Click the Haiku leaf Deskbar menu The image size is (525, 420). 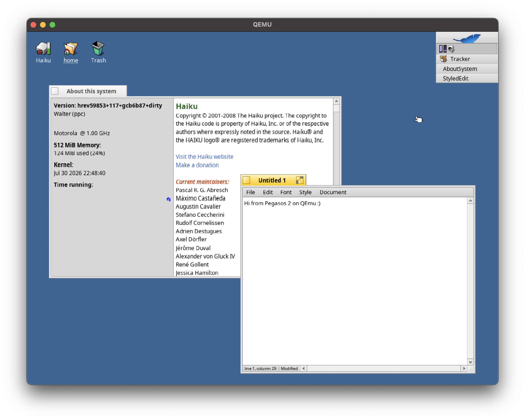coord(467,38)
